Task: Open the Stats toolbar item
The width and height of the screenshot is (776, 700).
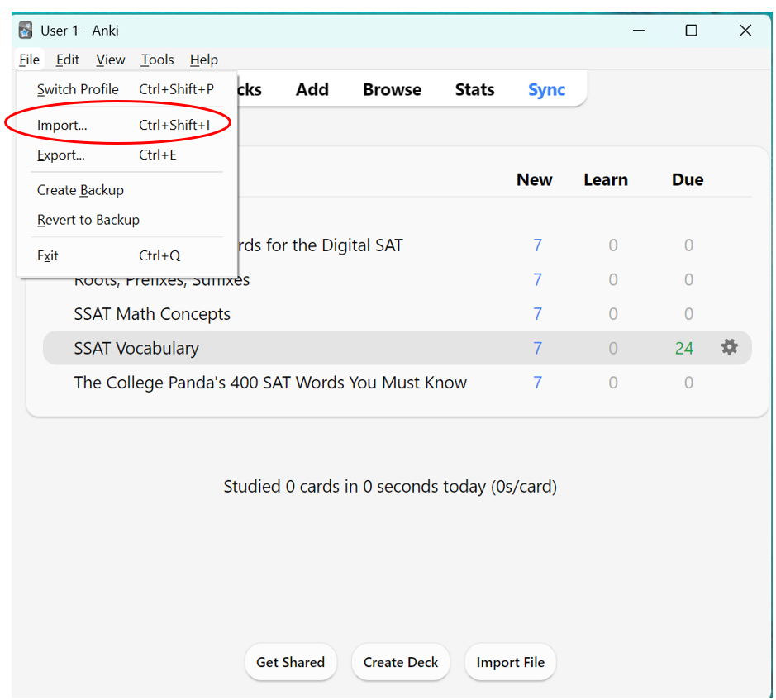Action: coord(474,89)
